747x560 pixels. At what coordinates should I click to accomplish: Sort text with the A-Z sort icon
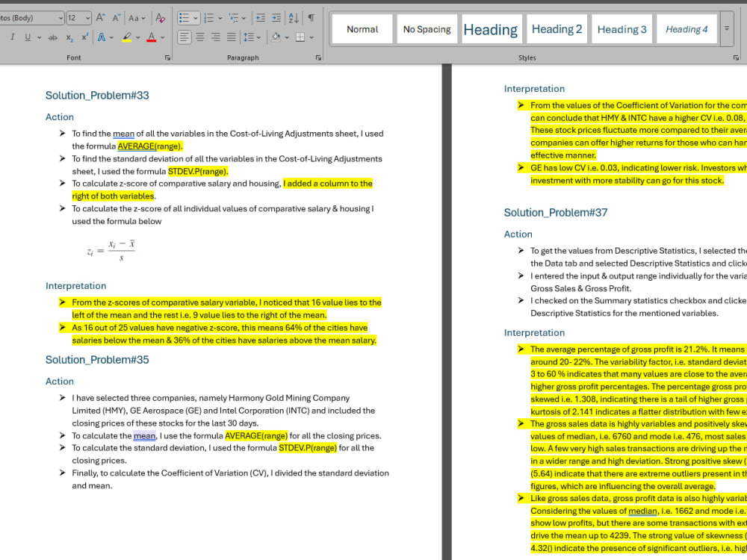(294, 18)
